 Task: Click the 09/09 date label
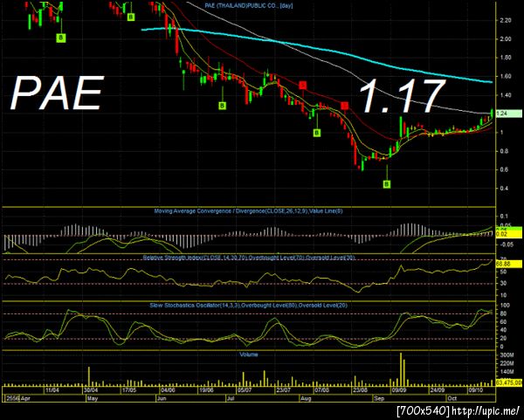[399, 390]
